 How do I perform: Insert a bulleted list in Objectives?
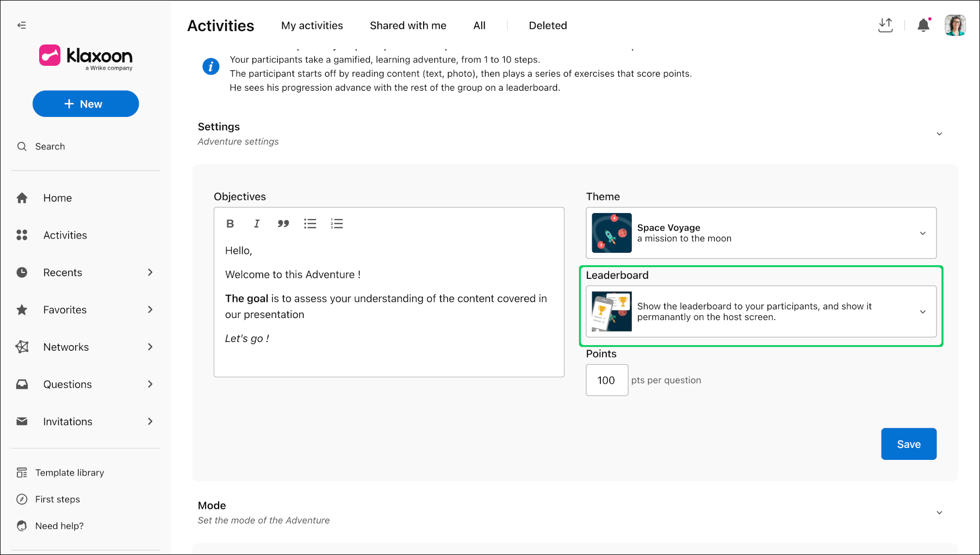310,223
